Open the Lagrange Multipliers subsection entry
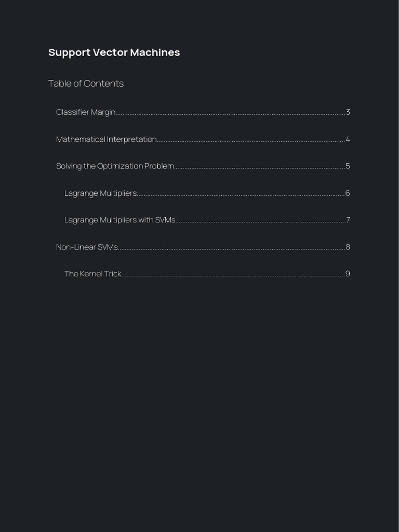399x532 pixels. click(100, 193)
